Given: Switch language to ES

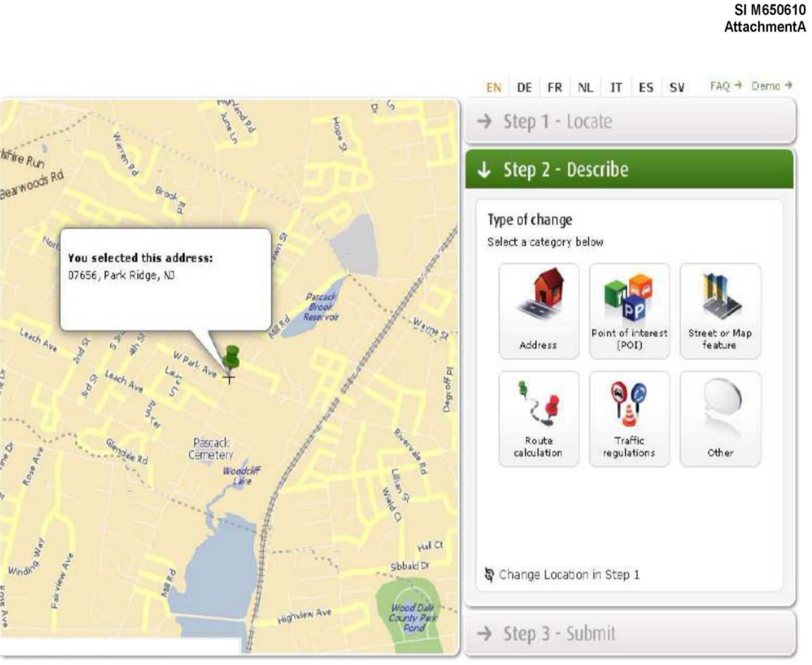Looking at the screenshot, I should [646, 88].
